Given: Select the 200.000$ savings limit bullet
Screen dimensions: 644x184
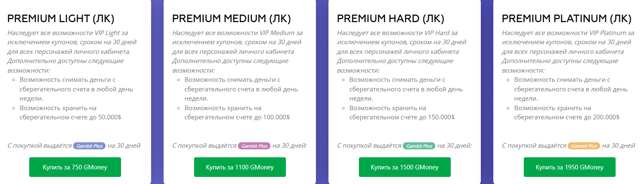Looking at the screenshot, I should coord(566,113).
